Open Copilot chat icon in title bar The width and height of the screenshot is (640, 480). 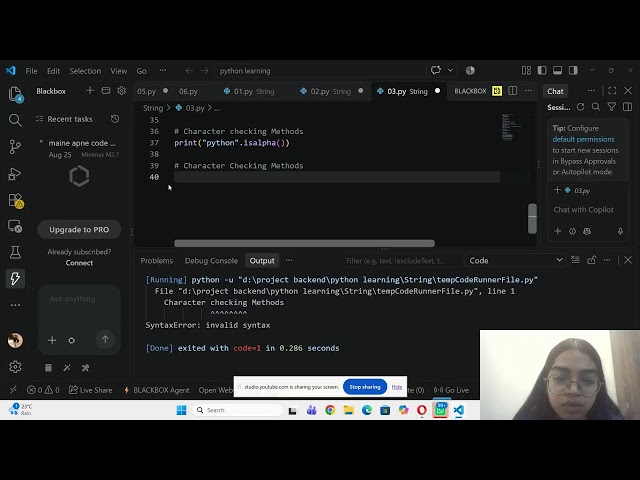[x=436, y=70]
